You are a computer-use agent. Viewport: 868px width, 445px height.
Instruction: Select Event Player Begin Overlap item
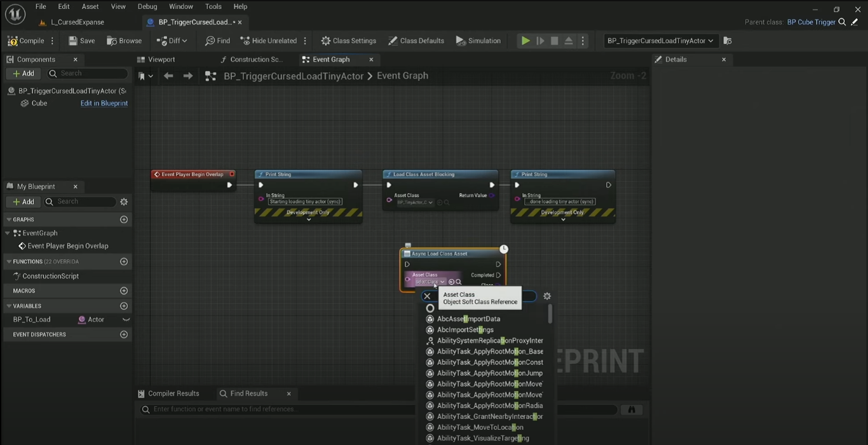point(68,246)
